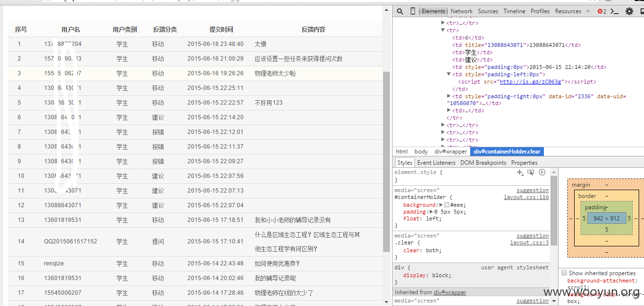Screen dimensions: 644x306
Task: Select body in the breadcrumb bar
Action: tap(421, 152)
